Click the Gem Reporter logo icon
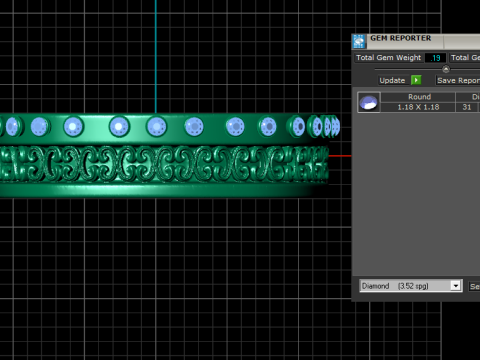The image size is (480, 360). (x=359, y=41)
